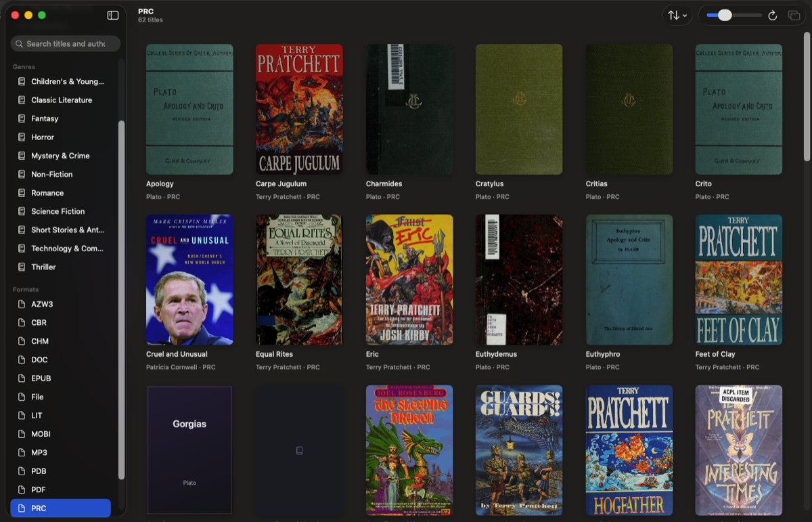This screenshot has width=812, height=522.
Task: Click the Short Stories genre icon
Action: [21, 230]
